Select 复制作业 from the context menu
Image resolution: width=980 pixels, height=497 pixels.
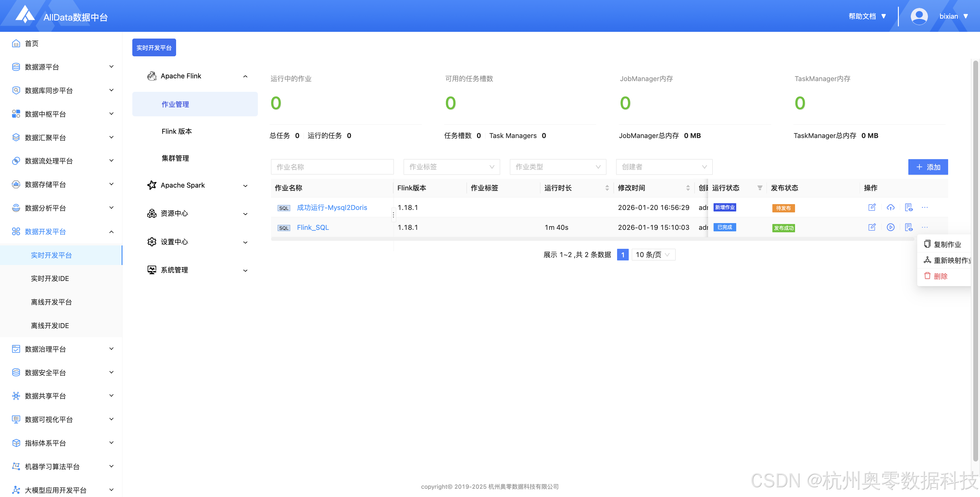pyautogui.click(x=947, y=245)
